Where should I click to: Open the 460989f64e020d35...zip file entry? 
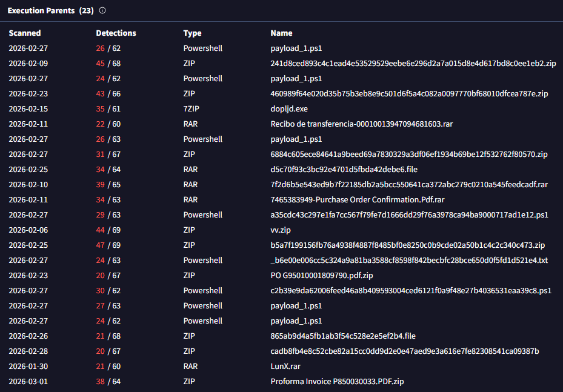pyautogui.click(x=409, y=94)
